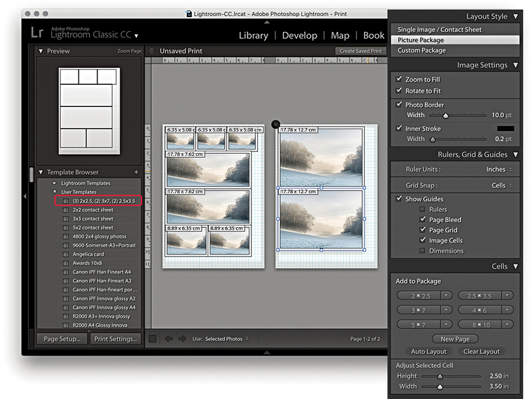The height and width of the screenshot is (399, 532).
Task: Disable the Zoom to Fill checkbox
Action: (398, 79)
